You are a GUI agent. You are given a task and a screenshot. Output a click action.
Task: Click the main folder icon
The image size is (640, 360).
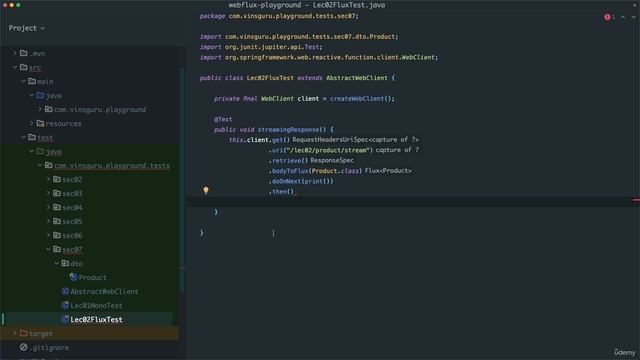point(32,81)
